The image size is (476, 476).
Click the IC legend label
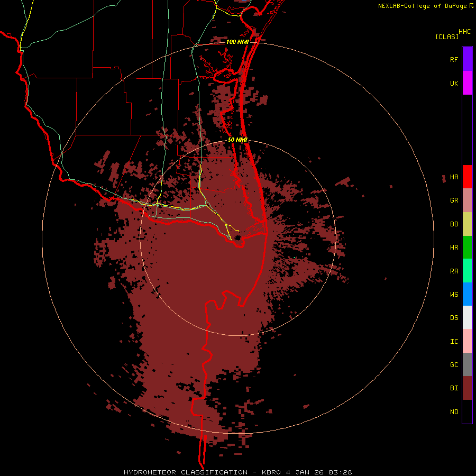[454, 342]
